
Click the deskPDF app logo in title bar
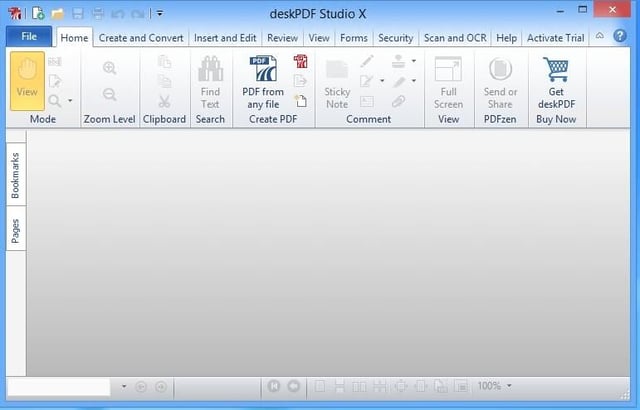pyautogui.click(x=15, y=14)
